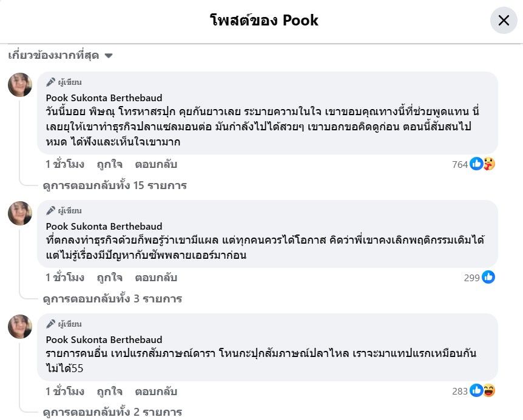
Task: Close the Pook post dialog
Action: 503,21
